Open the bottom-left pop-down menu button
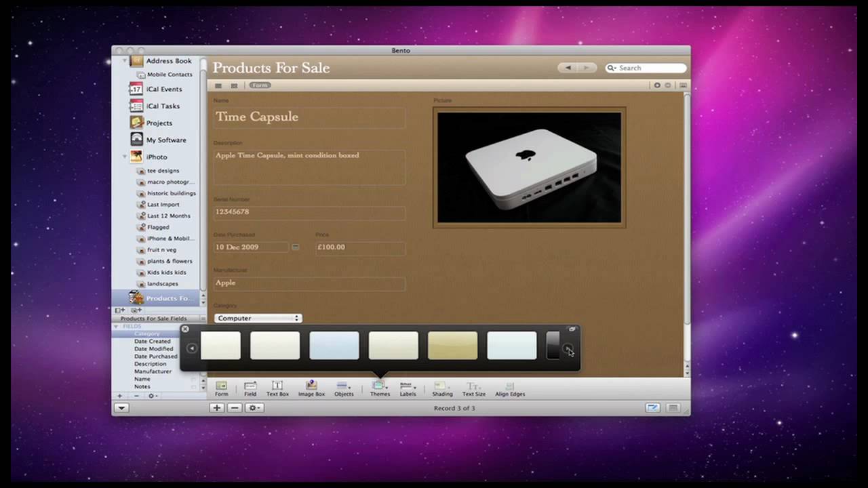 pyautogui.click(x=121, y=408)
